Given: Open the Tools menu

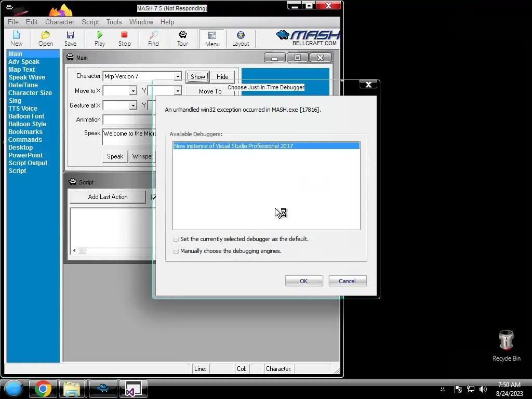Looking at the screenshot, I should point(114,22).
